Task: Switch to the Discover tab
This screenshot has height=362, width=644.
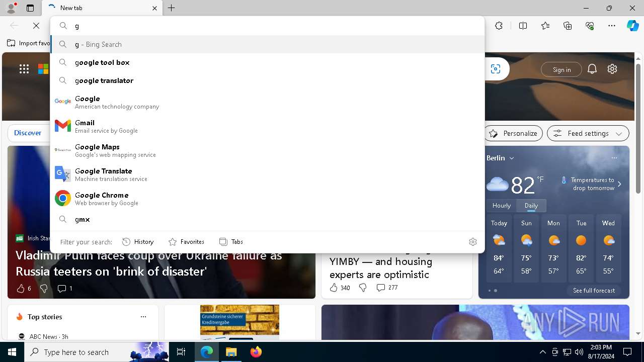Action: point(28,133)
